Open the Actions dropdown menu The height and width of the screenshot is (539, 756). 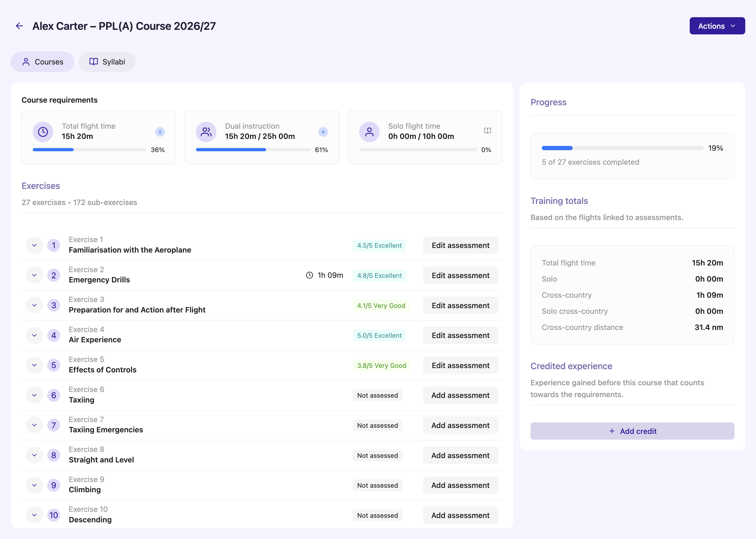tap(717, 26)
